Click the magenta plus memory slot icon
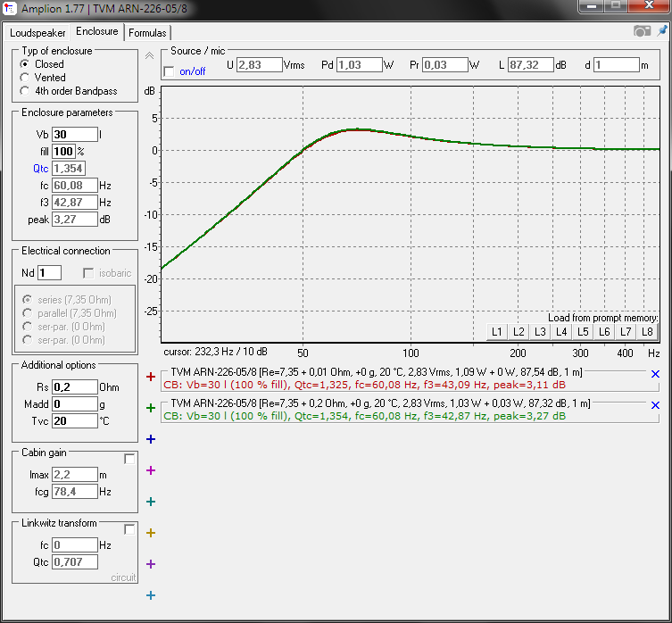The height and width of the screenshot is (623, 672). tap(151, 470)
